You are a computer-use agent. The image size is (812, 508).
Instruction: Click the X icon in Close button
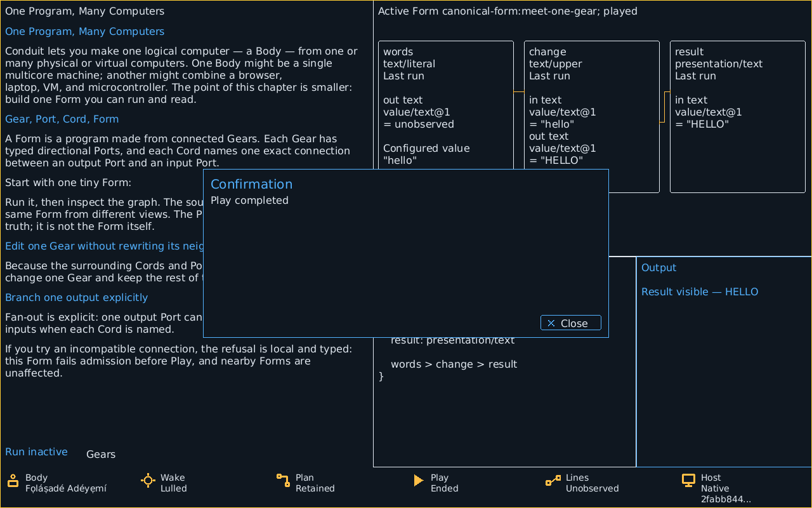(551, 323)
